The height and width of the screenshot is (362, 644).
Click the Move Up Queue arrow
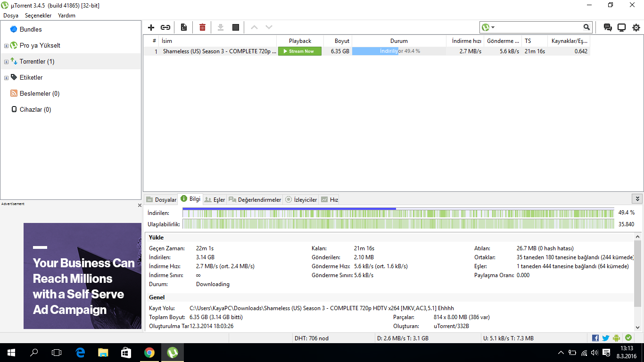pyautogui.click(x=254, y=27)
